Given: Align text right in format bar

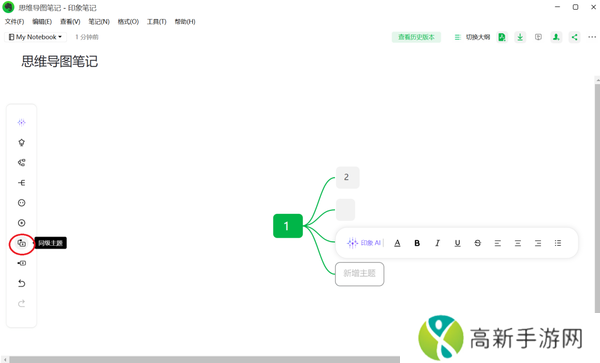Looking at the screenshot, I should coord(538,243).
